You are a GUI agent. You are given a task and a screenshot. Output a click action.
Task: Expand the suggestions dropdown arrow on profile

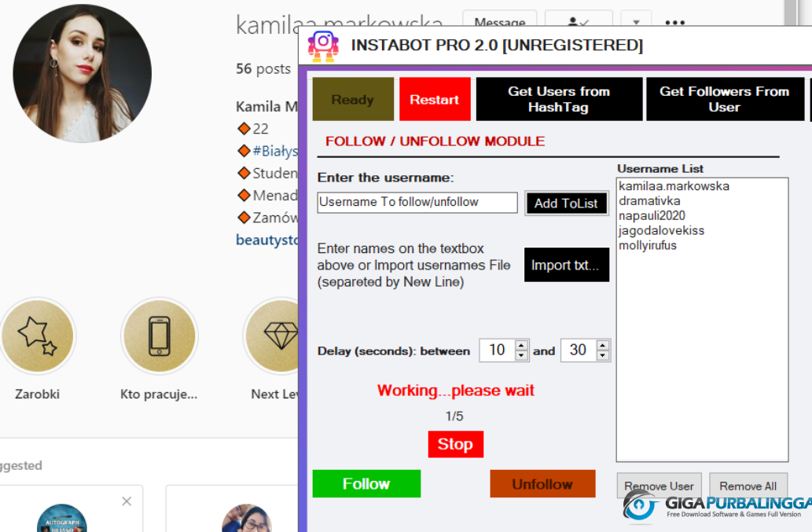[x=636, y=20]
